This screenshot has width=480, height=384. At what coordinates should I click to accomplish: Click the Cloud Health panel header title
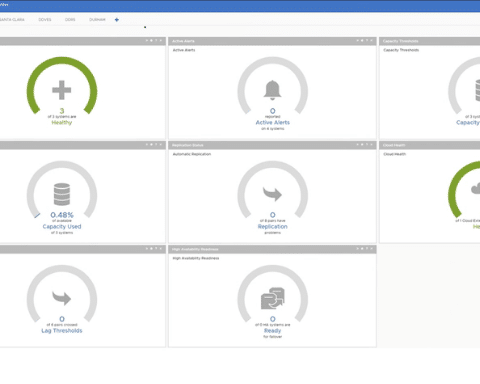click(x=394, y=145)
